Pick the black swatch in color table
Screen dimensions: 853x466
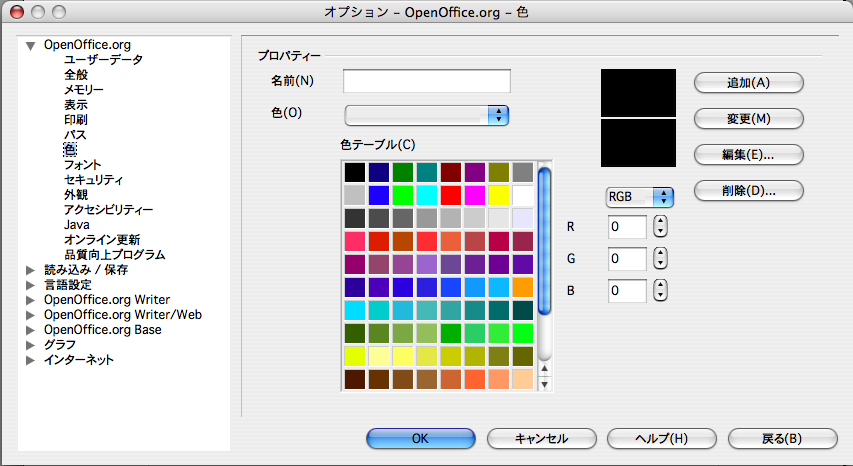(355, 172)
